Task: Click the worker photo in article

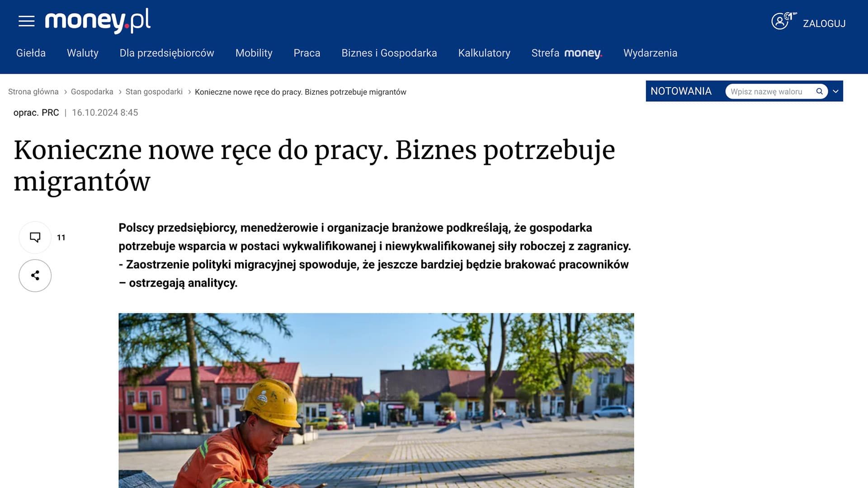Action: [x=376, y=400]
